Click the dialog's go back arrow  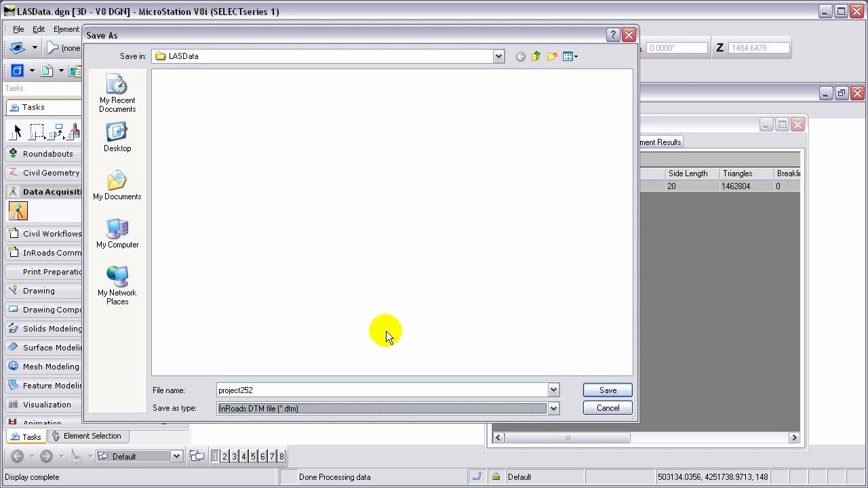[x=520, y=56]
